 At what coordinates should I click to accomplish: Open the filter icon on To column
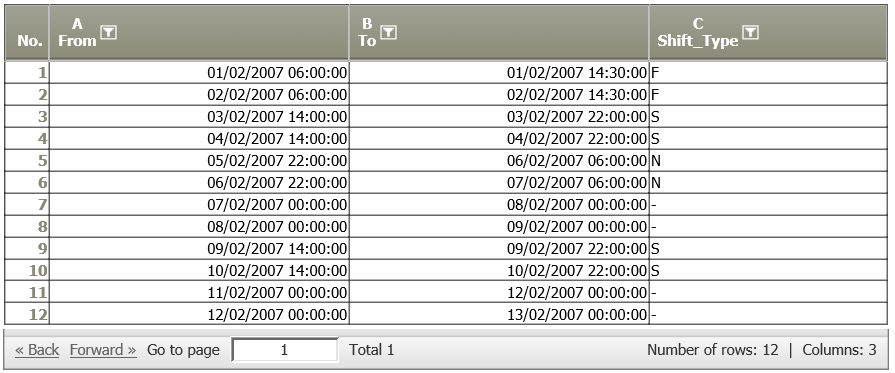[389, 33]
